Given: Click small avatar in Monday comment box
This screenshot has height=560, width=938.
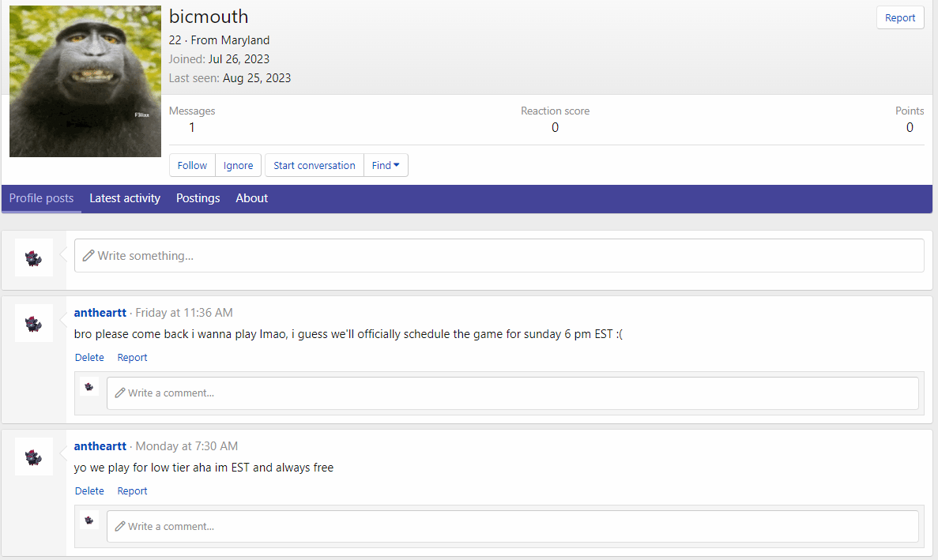Looking at the screenshot, I should 89,520.
